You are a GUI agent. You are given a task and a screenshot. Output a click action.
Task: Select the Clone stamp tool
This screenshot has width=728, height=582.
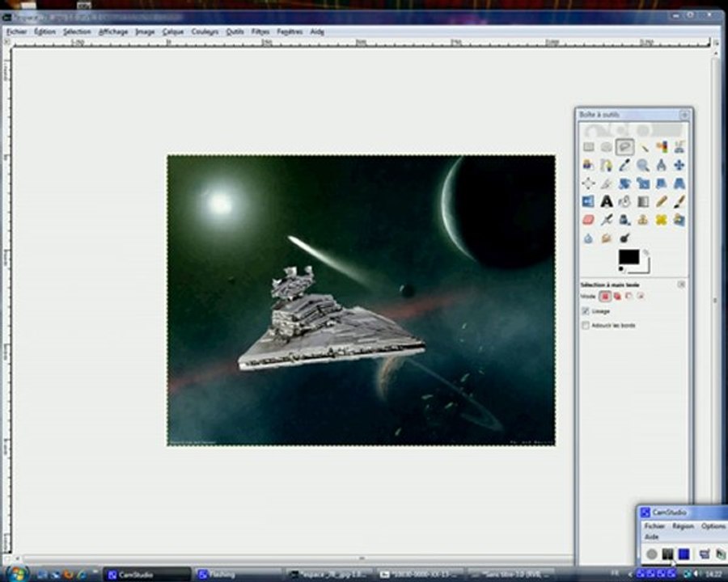644,220
